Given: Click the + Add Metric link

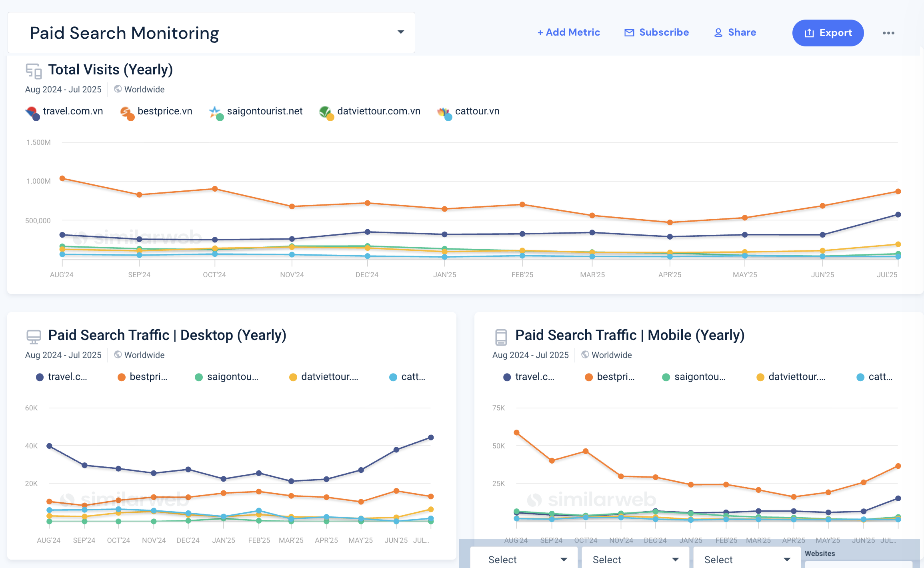Looking at the screenshot, I should tap(568, 32).
